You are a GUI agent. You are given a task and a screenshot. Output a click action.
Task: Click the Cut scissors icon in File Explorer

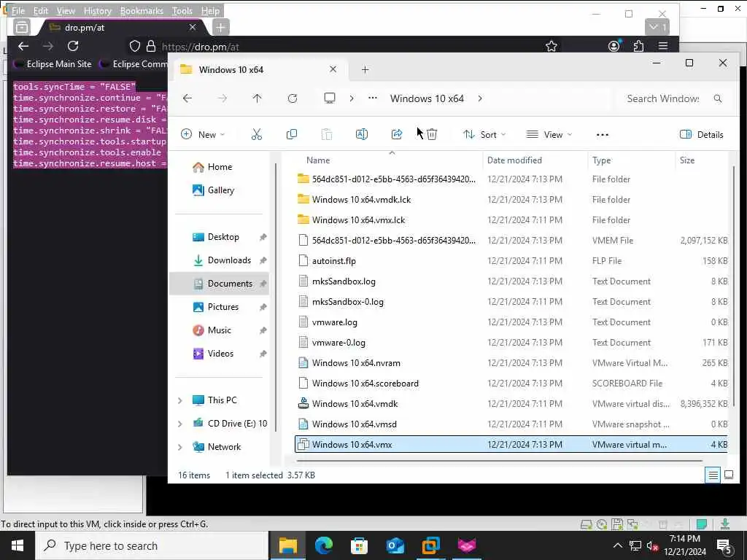coord(256,135)
